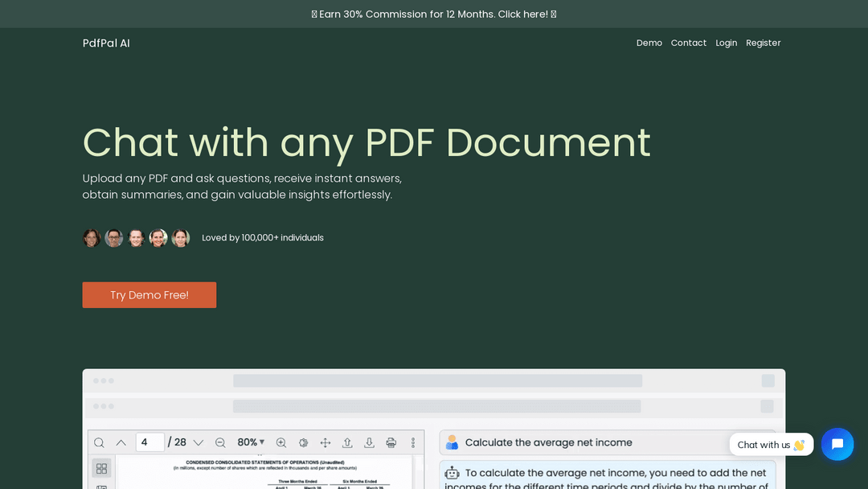868x489 pixels.
Task: Select the pan/move tool icon
Action: click(325, 442)
